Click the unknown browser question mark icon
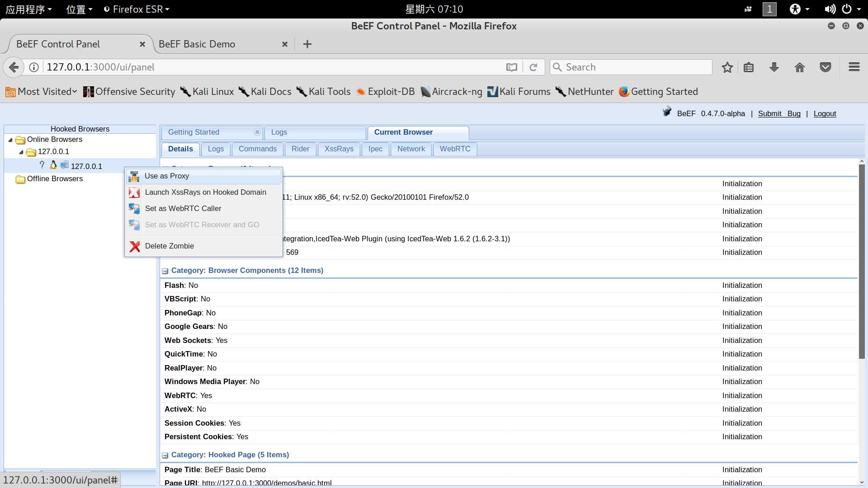Viewport: 868px width, 488px height. pyautogui.click(x=42, y=165)
